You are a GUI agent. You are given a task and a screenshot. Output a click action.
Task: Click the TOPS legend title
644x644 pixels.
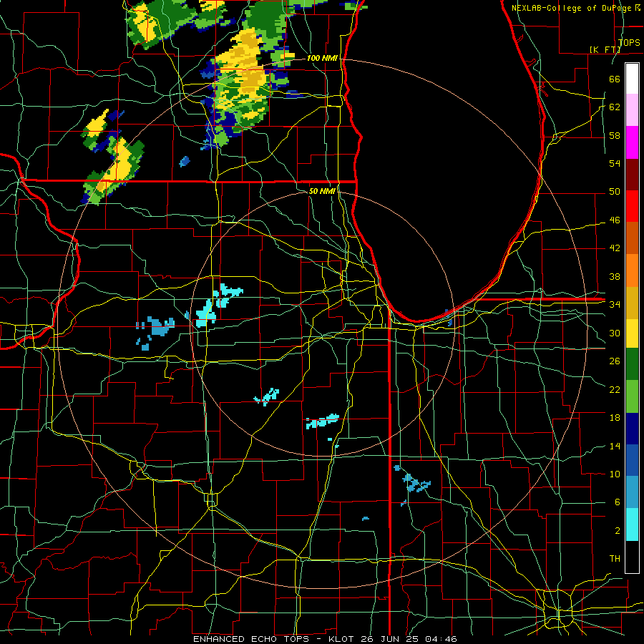click(x=629, y=42)
